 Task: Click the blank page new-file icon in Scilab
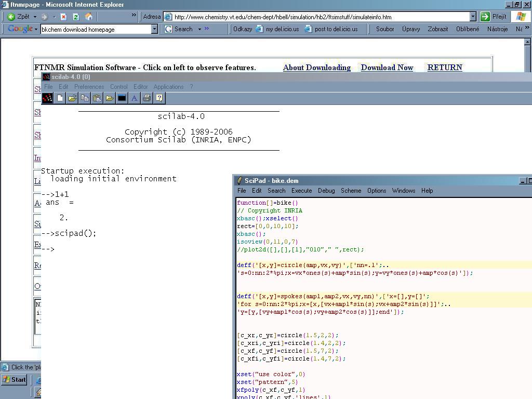click(x=60, y=98)
